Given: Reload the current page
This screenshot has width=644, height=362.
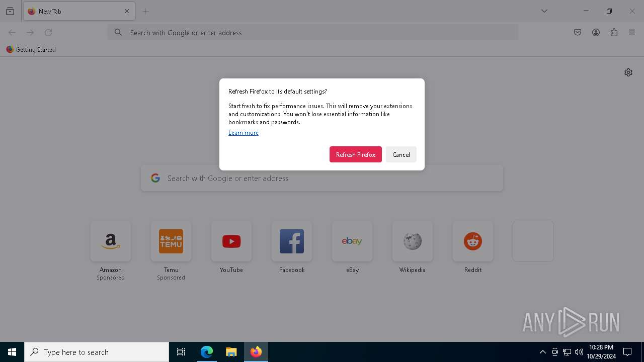Looking at the screenshot, I should pyautogui.click(x=48, y=33).
